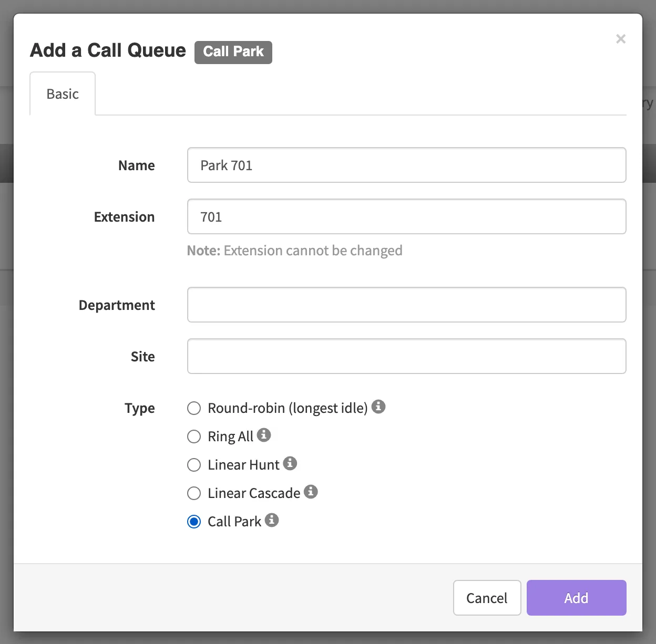Open info icon beside Call Park option

click(272, 520)
